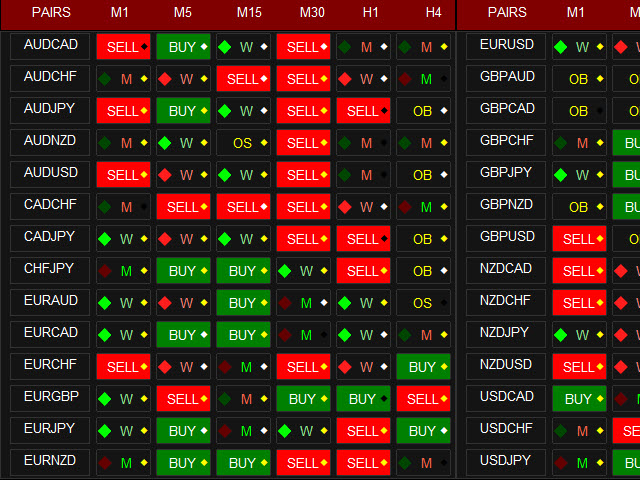Click EURAUD H4 OS cell
The height and width of the screenshot is (480, 640).
click(x=423, y=303)
